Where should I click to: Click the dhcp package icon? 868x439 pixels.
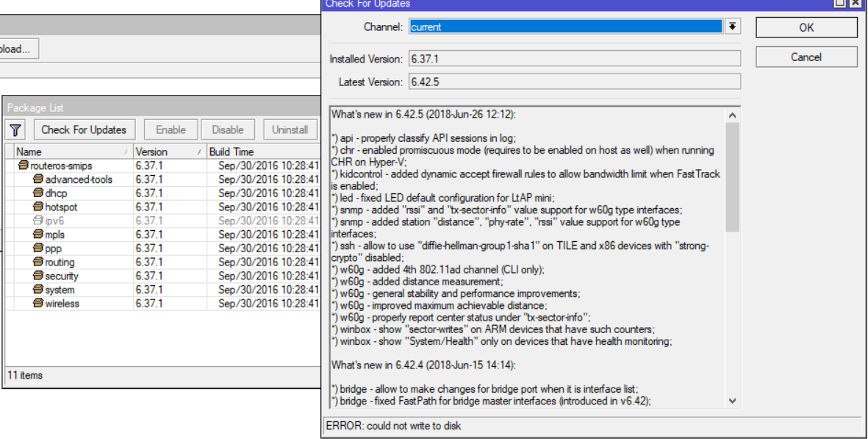38,193
